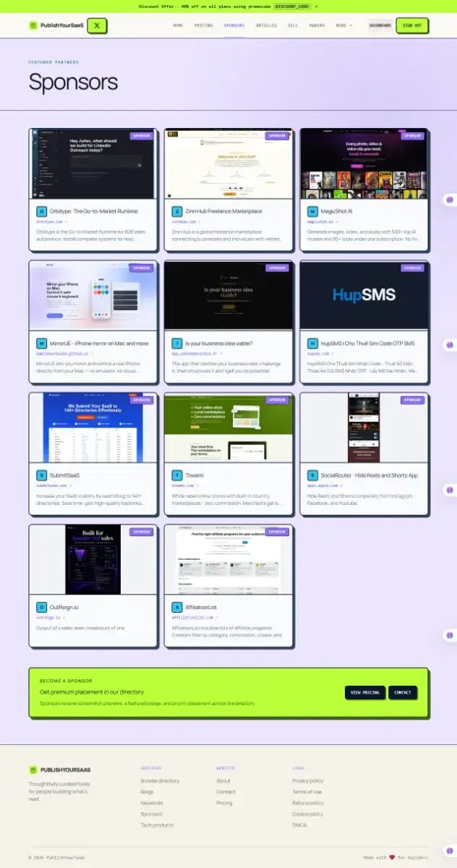
Task: Open Tech products in footer
Action: coord(157,825)
